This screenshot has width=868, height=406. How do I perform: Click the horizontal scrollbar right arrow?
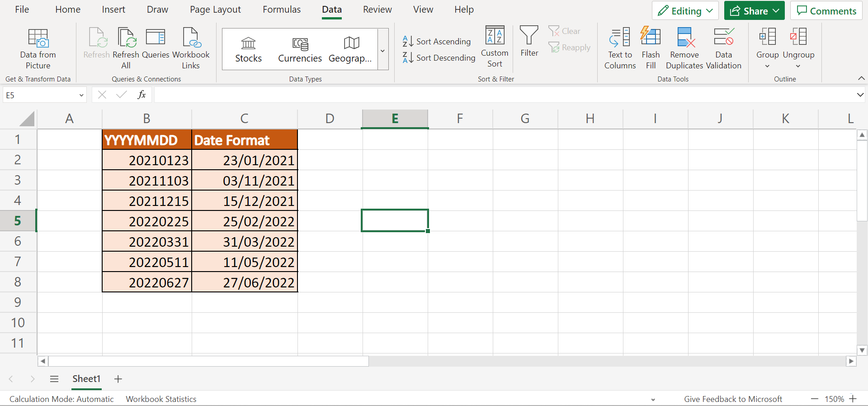[851, 361]
